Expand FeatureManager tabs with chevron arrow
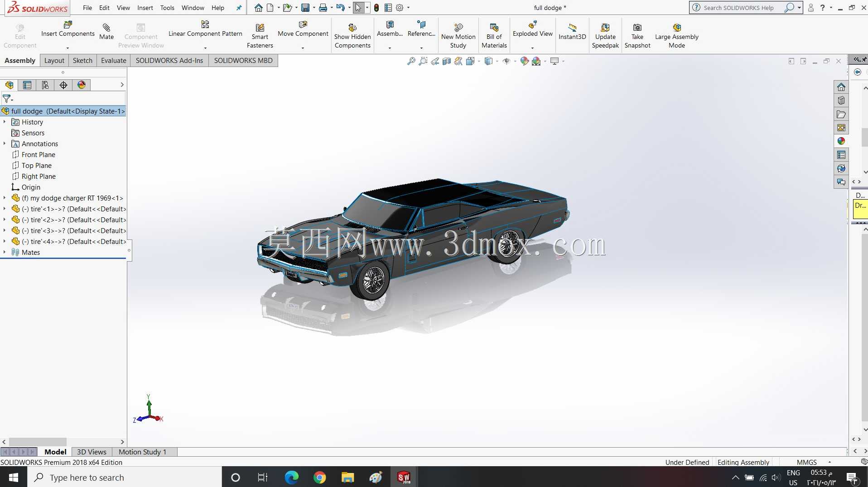The height and width of the screenshot is (487, 868). (122, 85)
